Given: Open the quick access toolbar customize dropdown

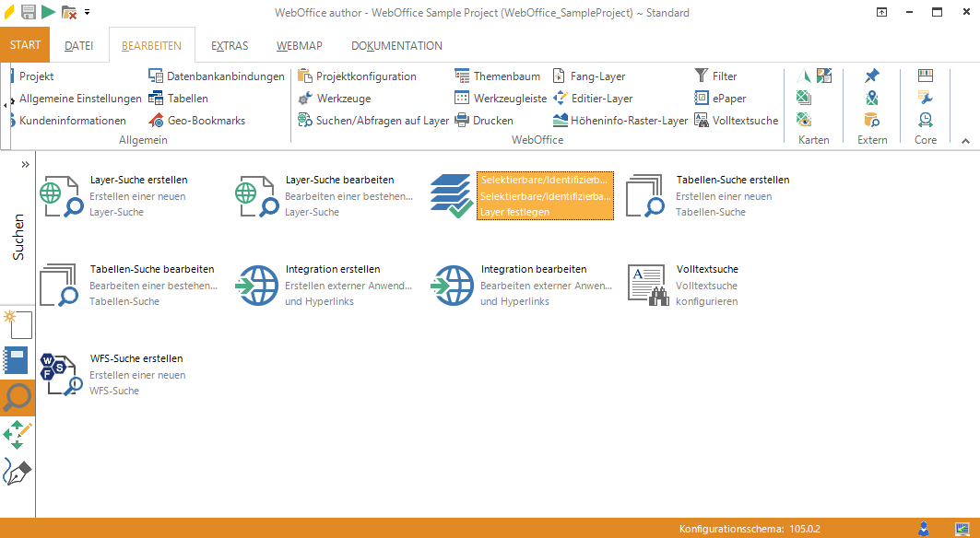Looking at the screenshot, I should coord(88,13).
